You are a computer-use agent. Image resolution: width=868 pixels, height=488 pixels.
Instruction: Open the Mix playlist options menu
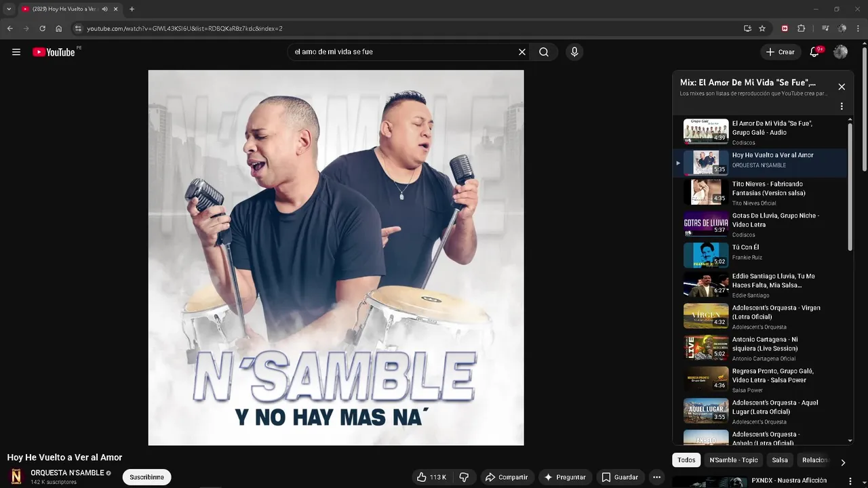click(x=842, y=106)
